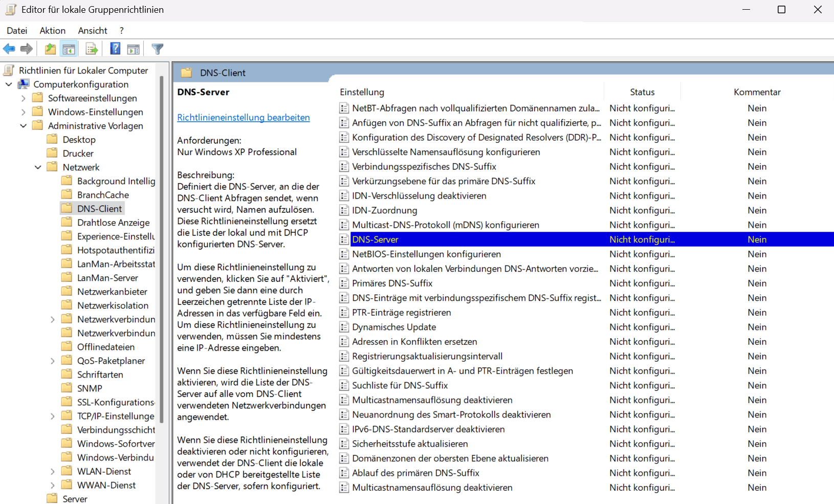This screenshot has width=834, height=504.
Task: Select the Dynamisches Update setting
Action: point(393,326)
